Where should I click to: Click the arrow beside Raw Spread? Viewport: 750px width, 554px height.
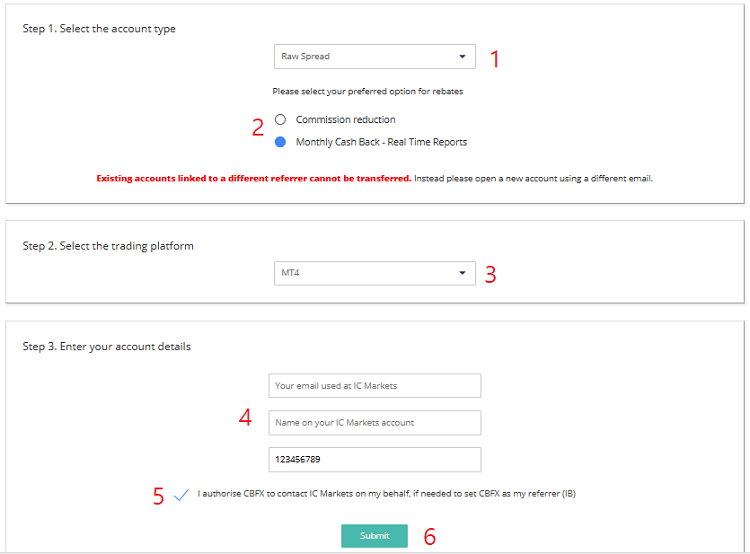tap(462, 57)
